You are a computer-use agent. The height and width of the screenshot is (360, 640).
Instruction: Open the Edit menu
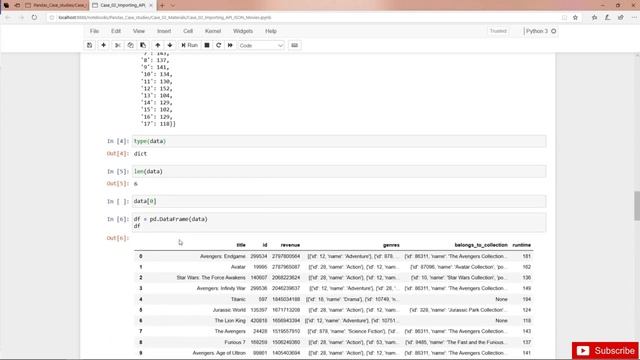(116, 31)
